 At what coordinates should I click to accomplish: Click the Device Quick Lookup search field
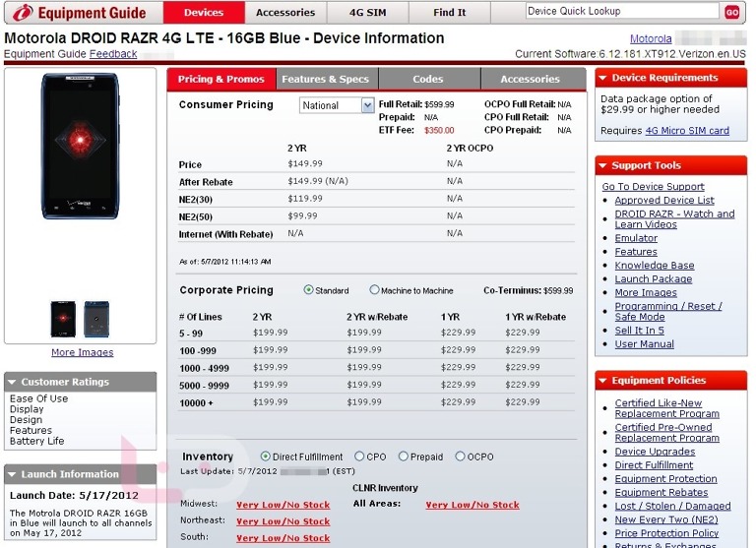coord(621,12)
